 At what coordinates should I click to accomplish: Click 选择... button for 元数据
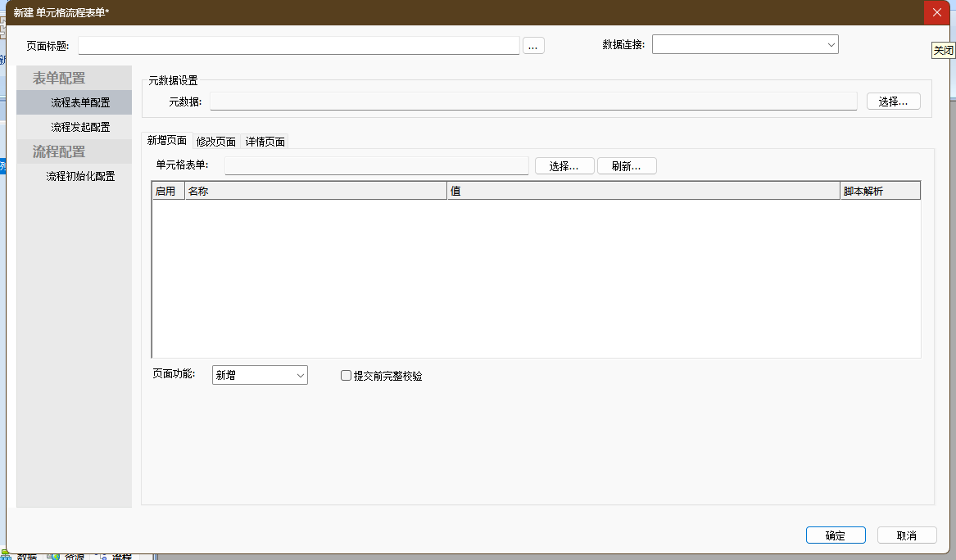[x=893, y=102]
